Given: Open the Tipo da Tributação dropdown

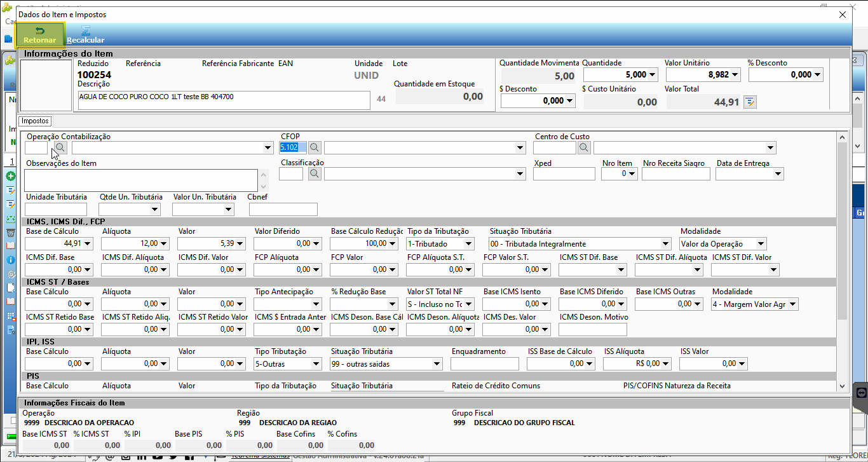Looking at the screenshot, I should coord(469,244).
